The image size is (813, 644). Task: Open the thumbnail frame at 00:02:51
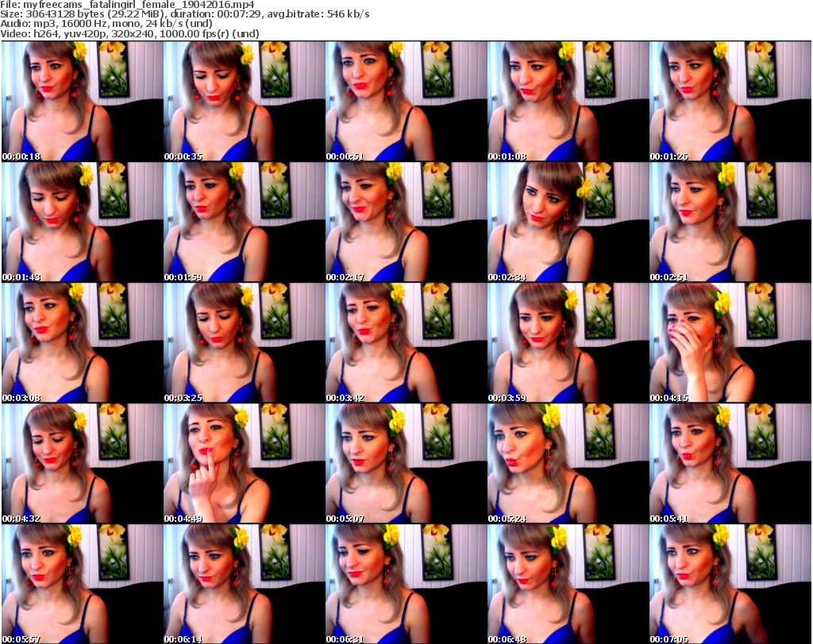click(x=730, y=222)
